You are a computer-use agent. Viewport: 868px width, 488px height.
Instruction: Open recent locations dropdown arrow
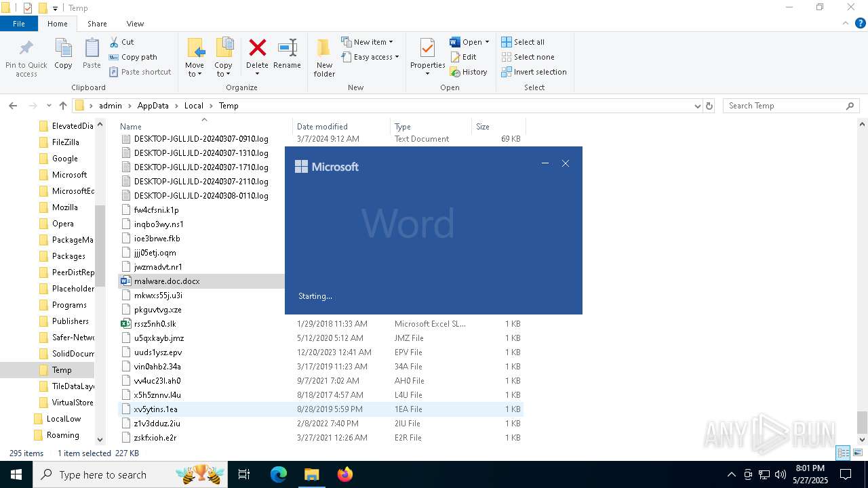click(49, 106)
